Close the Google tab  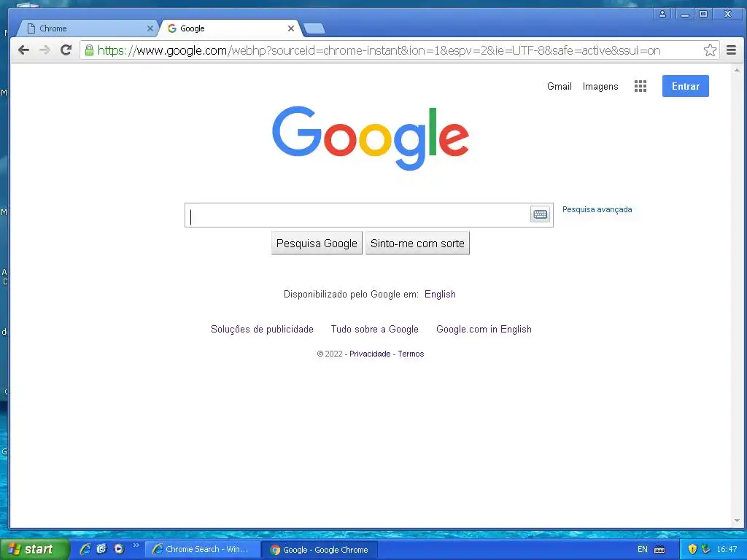(x=290, y=28)
